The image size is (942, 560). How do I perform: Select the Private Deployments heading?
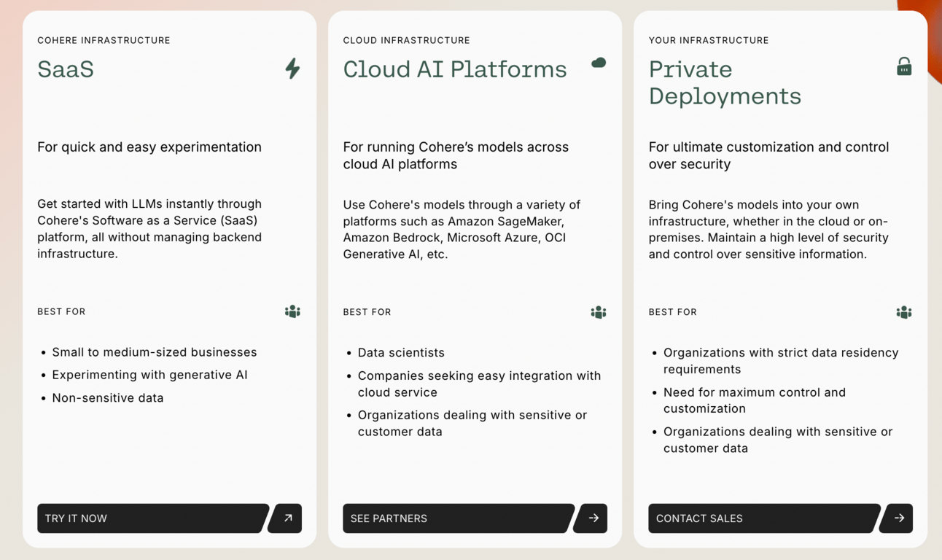(x=724, y=82)
